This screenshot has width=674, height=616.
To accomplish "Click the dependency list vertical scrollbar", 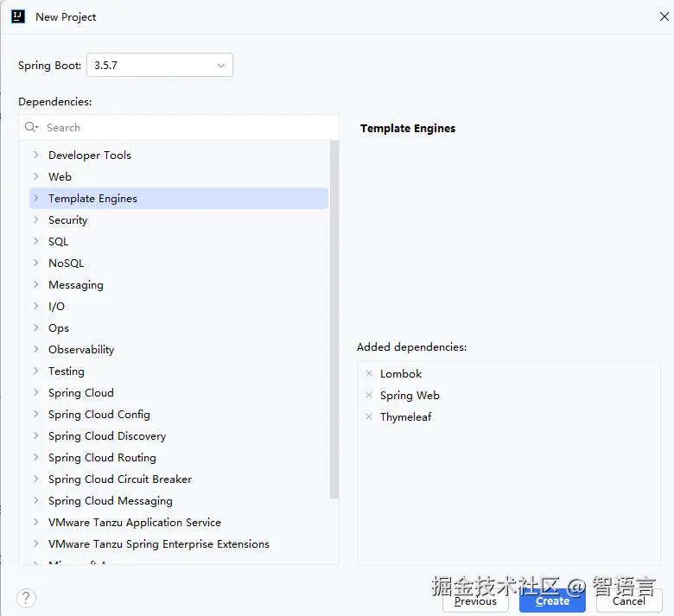I will coord(334,320).
